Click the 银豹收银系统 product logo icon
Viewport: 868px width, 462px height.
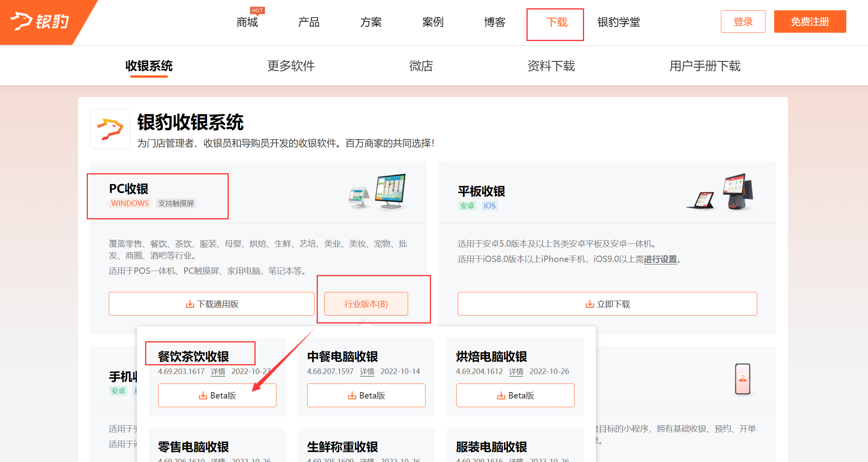click(x=110, y=129)
